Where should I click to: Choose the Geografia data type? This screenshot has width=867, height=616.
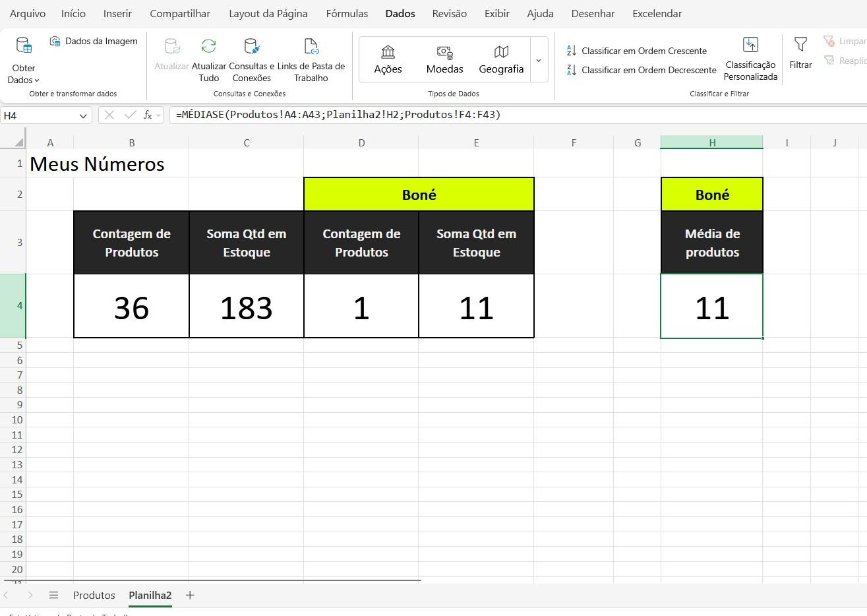click(x=501, y=59)
